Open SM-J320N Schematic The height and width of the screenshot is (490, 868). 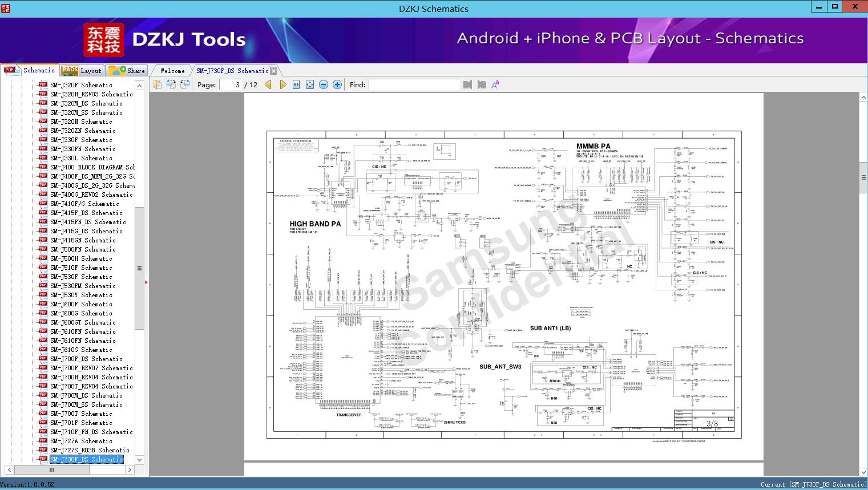click(81, 122)
